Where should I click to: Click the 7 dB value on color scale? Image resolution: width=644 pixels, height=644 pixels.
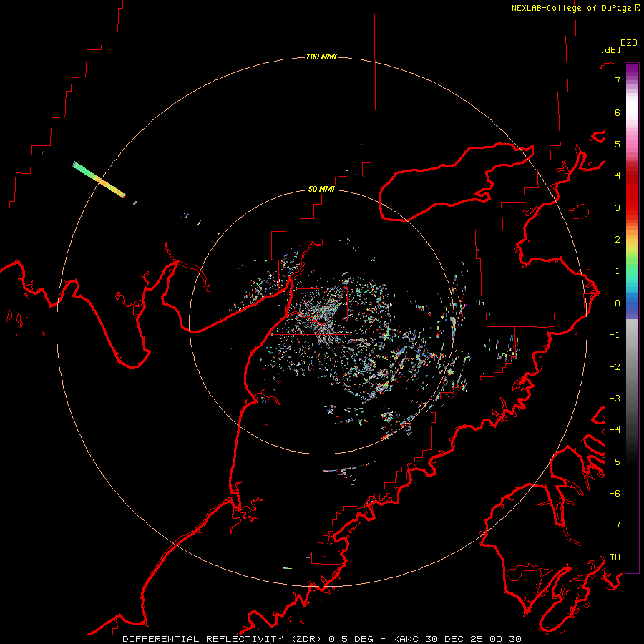(x=618, y=80)
